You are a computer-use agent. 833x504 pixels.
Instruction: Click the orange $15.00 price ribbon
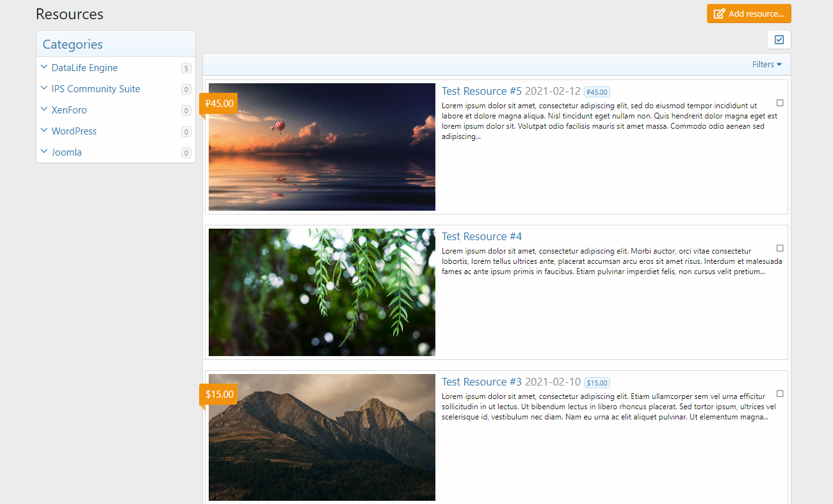click(219, 394)
